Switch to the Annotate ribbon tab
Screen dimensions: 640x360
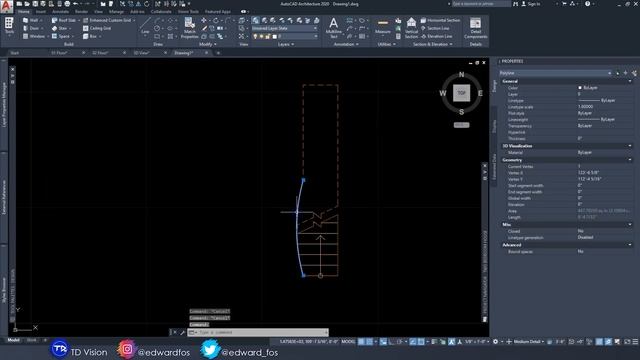point(60,12)
